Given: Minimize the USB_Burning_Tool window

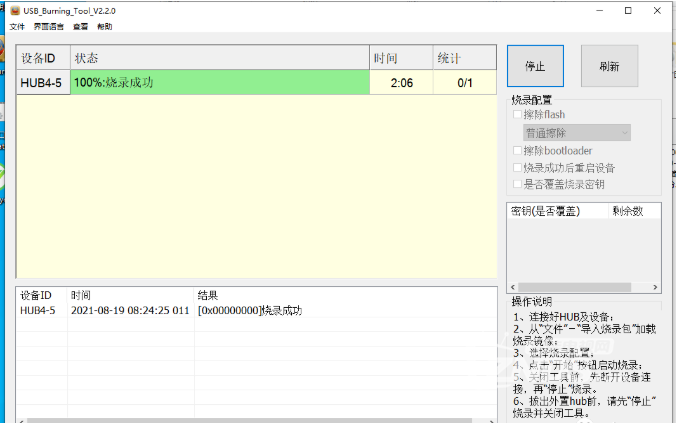Looking at the screenshot, I should click(x=599, y=11).
